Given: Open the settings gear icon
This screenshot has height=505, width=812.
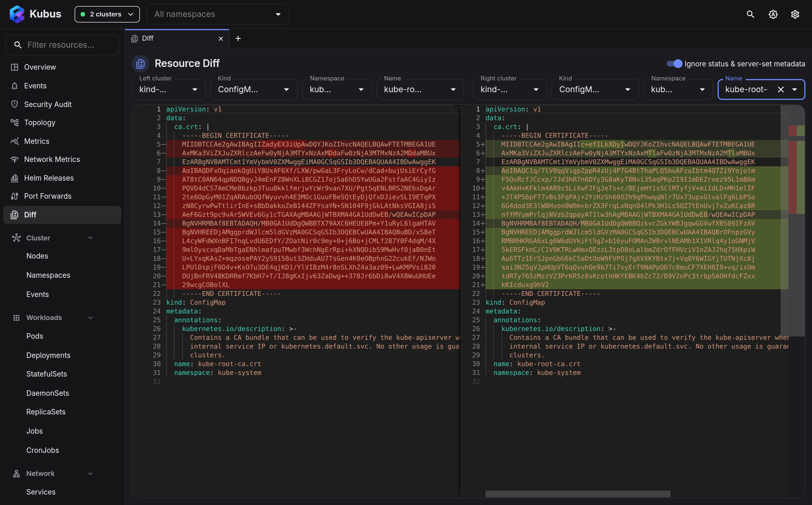Looking at the screenshot, I should click(795, 14).
